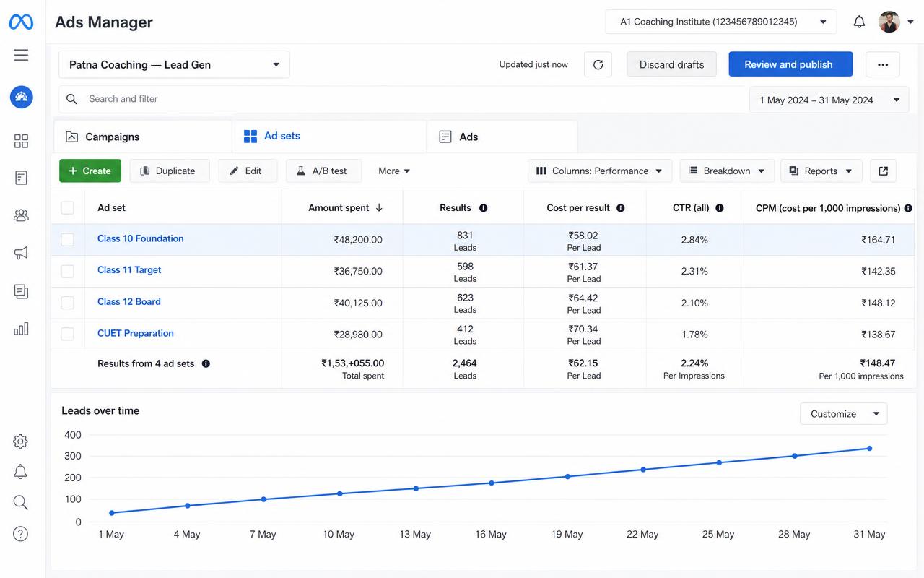
Task: Click the 1 May chart data point
Action: pyautogui.click(x=112, y=513)
